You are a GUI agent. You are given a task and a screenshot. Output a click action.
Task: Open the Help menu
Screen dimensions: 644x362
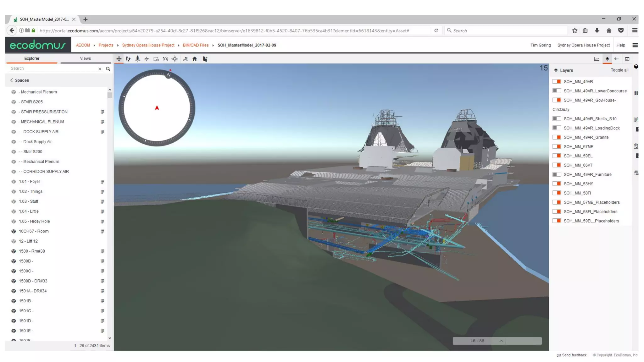point(620,45)
